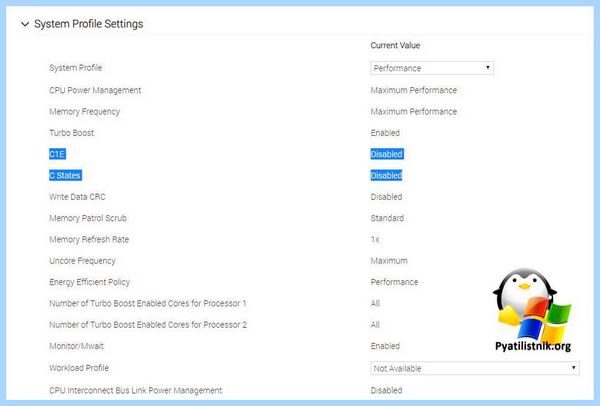Click the Turbo Boost Enabled value
Screen dimensions: 600x406
click(385, 133)
